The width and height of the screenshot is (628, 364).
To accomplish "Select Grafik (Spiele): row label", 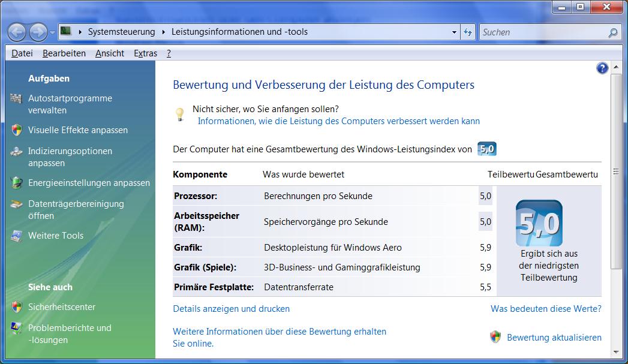I will pos(205,267).
